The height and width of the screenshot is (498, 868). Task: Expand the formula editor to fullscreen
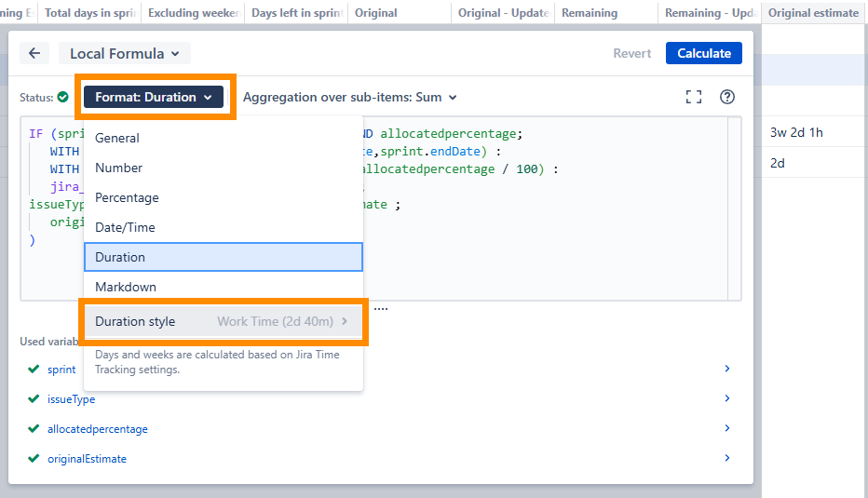(694, 97)
